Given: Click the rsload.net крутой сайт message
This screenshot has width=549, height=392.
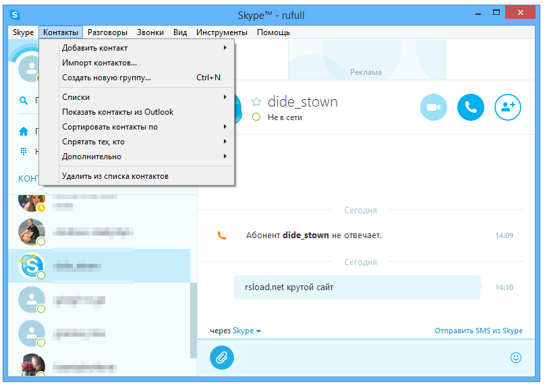Looking at the screenshot, I should pos(357,287).
